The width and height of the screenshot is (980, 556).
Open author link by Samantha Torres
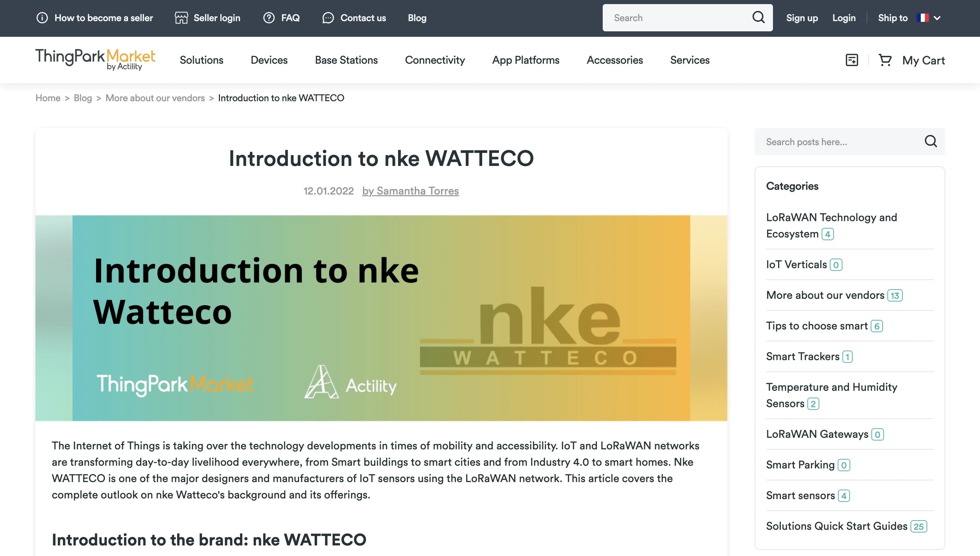pos(410,191)
